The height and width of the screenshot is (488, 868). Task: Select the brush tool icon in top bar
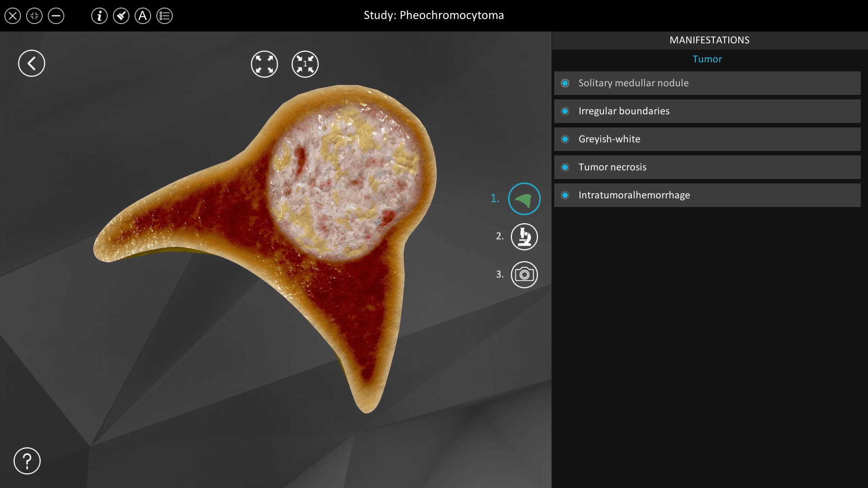[x=121, y=16]
